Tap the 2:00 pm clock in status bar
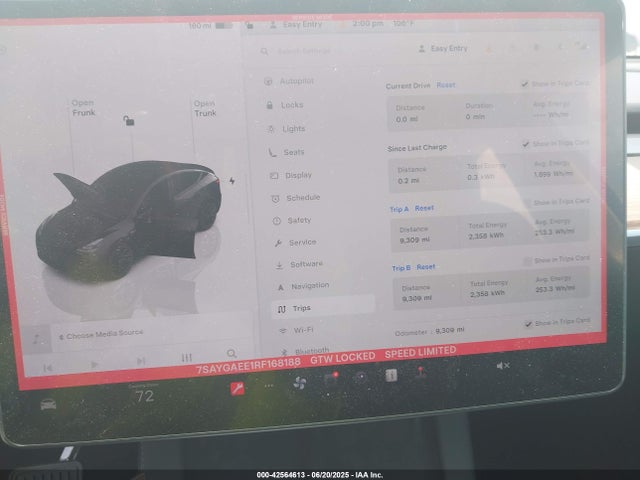This screenshot has height=480, width=640. tap(368, 24)
